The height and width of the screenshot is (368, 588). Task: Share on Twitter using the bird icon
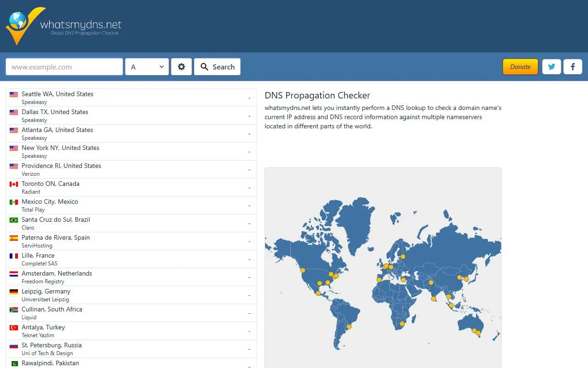[552, 67]
